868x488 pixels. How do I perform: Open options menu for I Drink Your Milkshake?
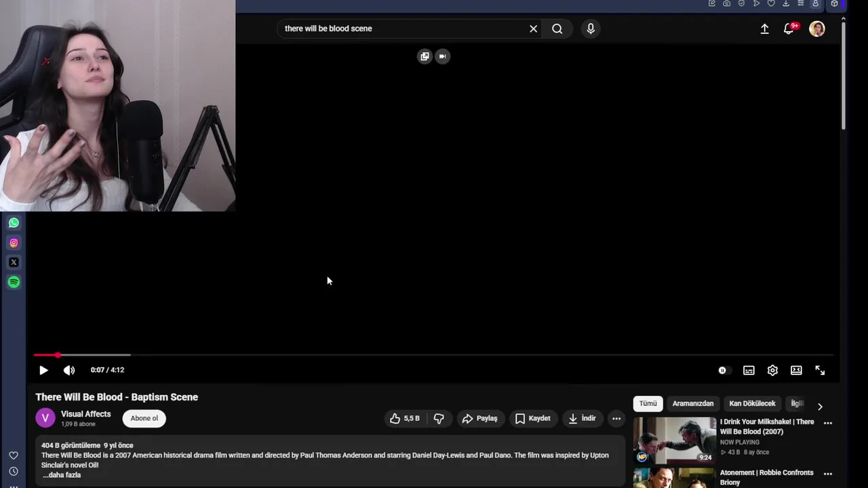click(828, 423)
